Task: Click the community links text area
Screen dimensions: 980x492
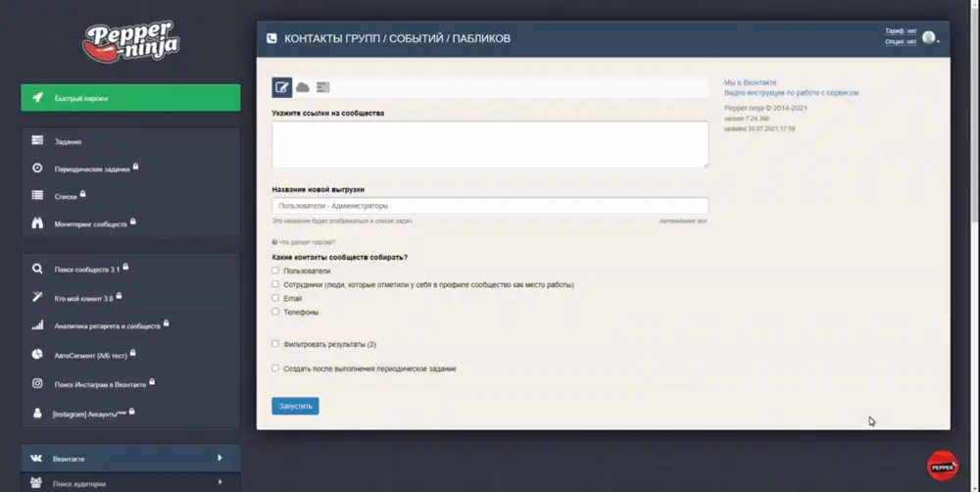Action: click(x=490, y=144)
